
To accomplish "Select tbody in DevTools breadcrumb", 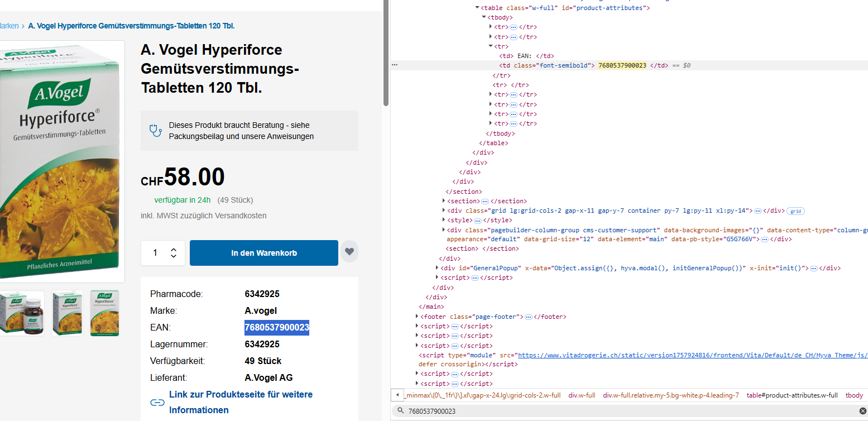I will click(x=854, y=395).
